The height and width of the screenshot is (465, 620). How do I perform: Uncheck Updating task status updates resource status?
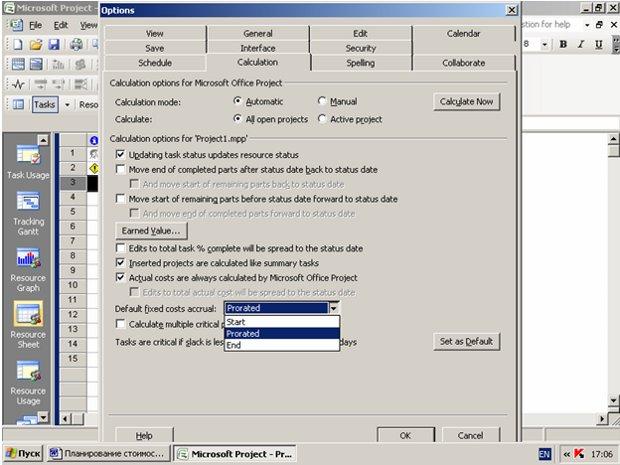tap(120, 155)
